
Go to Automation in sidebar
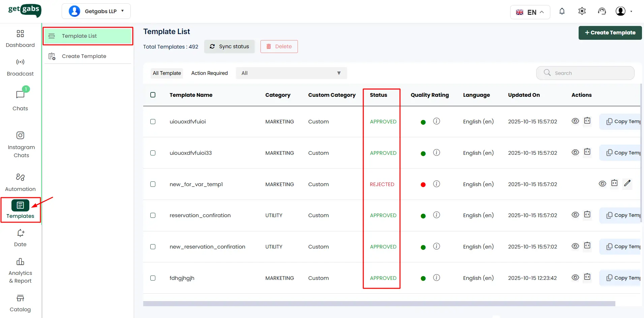tap(20, 182)
